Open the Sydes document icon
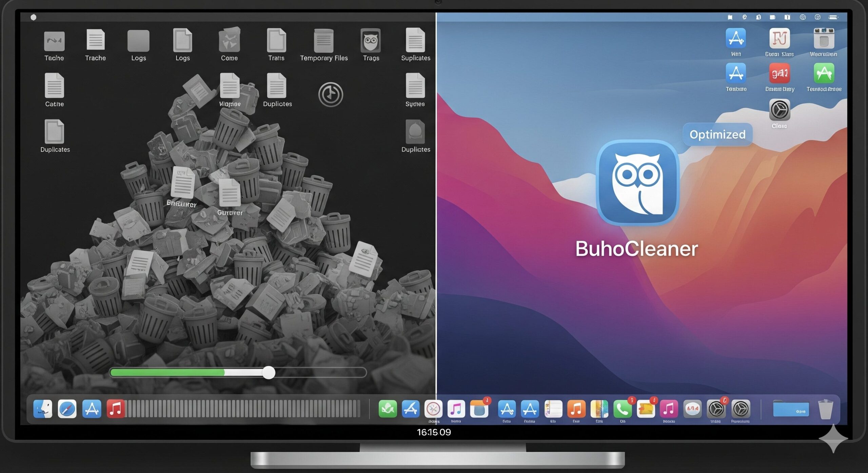This screenshot has width=868, height=473. 415,85
